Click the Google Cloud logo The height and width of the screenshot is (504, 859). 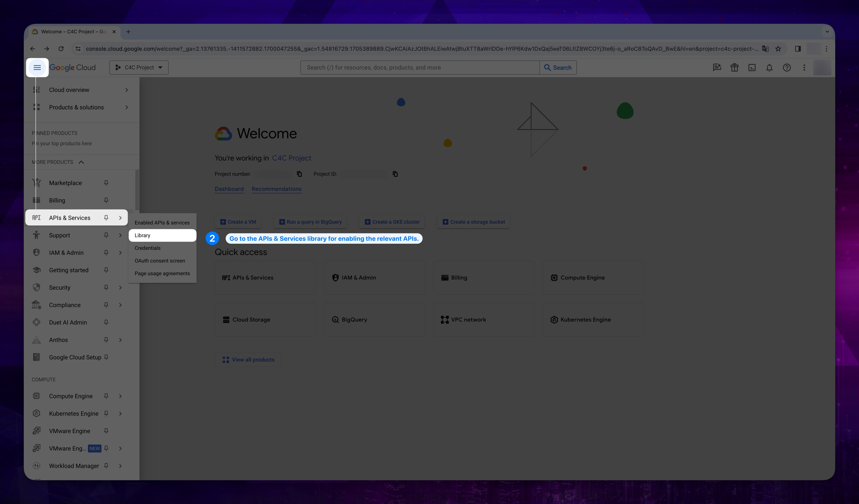(x=73, y=68)
